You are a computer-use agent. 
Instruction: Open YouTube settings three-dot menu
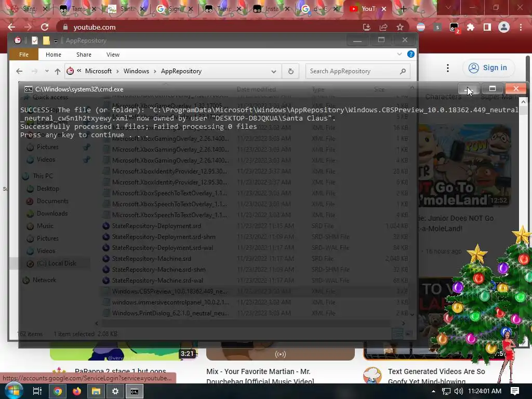tap(448, 68)
